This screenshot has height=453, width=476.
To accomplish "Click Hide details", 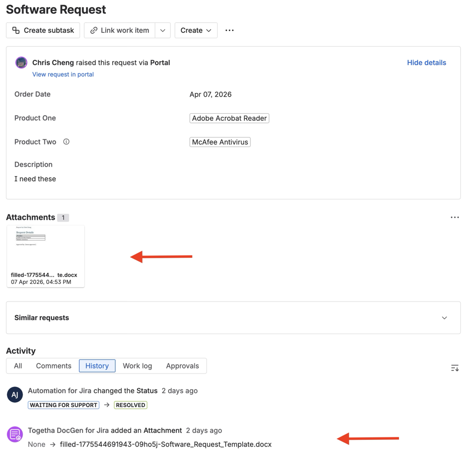I will [x=426, y=62].
